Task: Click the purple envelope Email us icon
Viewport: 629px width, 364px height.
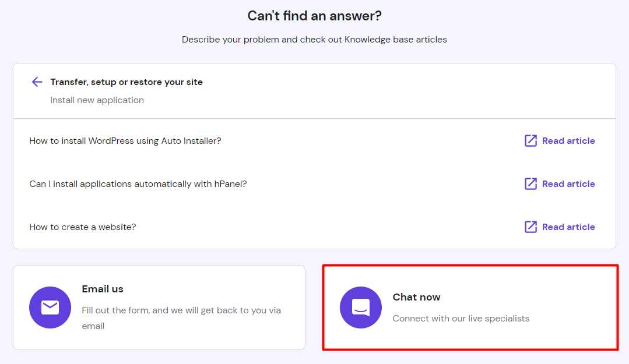Action: [x=50, y=307]
